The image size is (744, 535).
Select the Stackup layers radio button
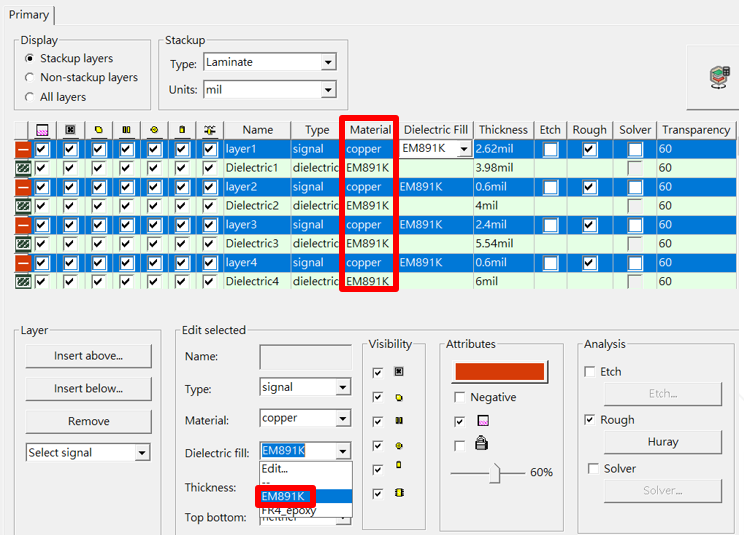(29, 58)
